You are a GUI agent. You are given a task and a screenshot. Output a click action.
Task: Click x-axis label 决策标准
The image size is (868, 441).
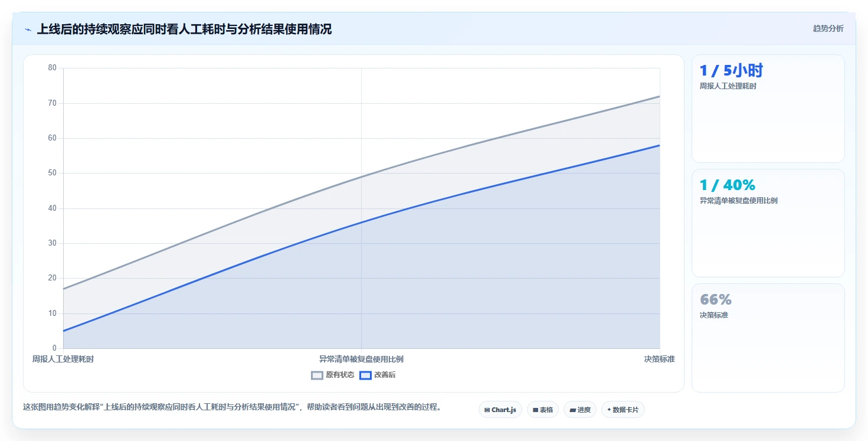(659, 359)
